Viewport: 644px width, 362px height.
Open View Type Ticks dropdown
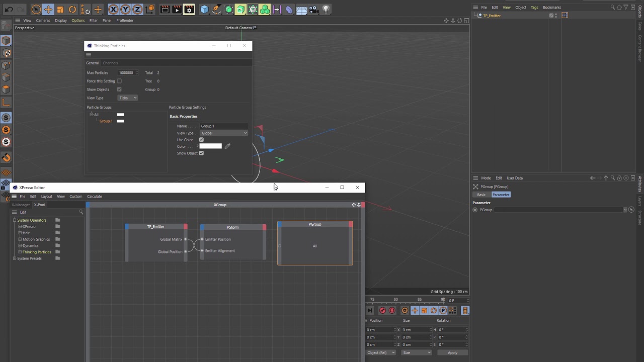128,98
